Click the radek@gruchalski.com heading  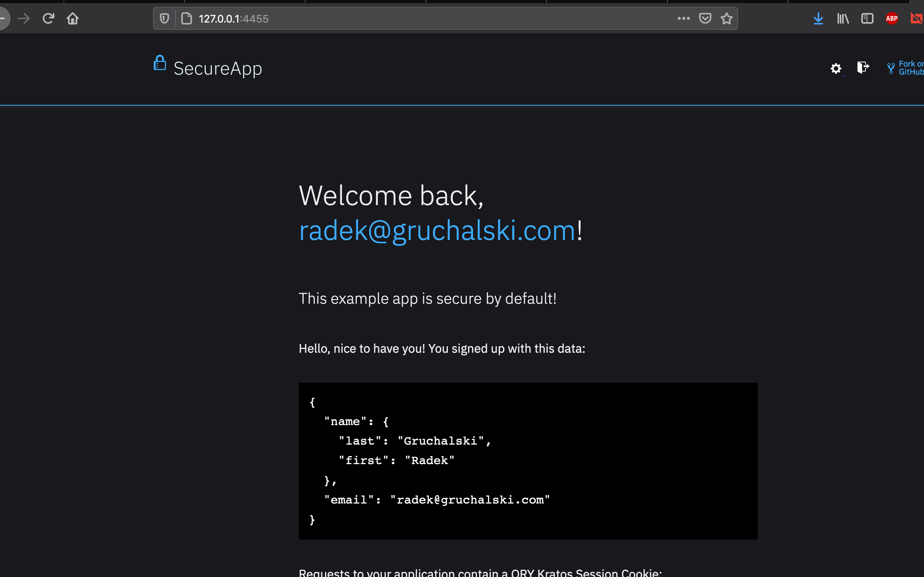(437, 231)
